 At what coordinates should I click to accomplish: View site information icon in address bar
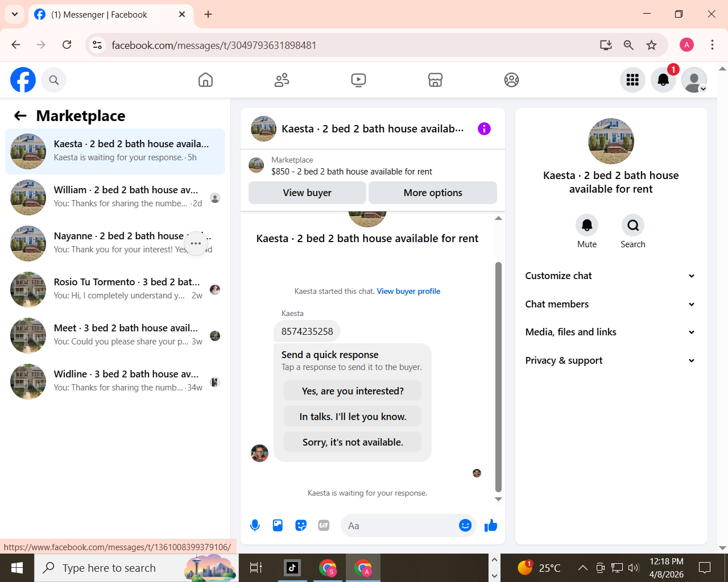pos(97,45)
